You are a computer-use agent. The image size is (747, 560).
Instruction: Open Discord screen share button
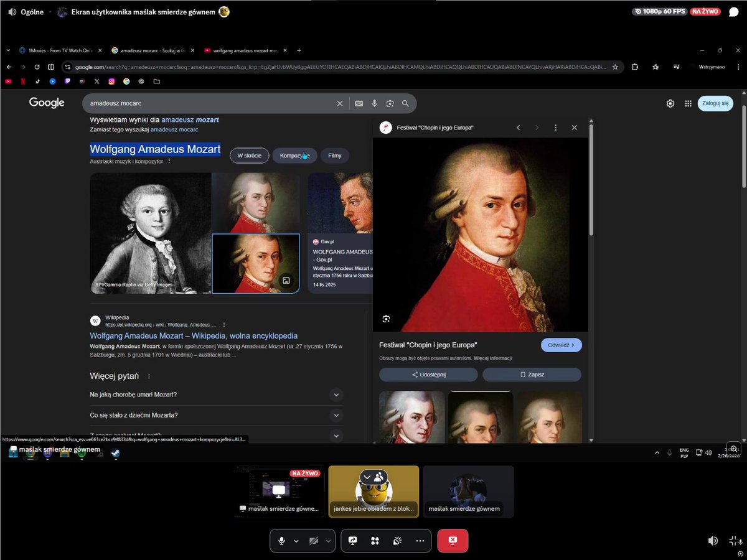click(353, 541)
